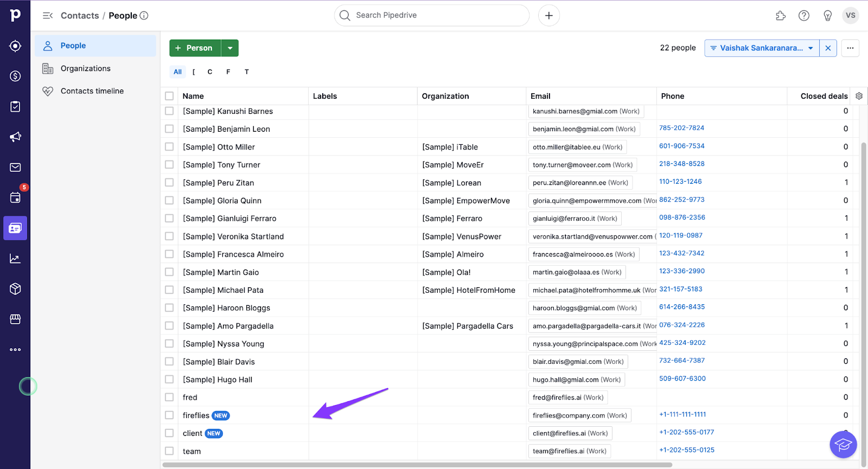Click the info icon next to People
Image resolution: width=868 pixels, height=469 pixels.
pyautogui.click(x=144, y=16)
